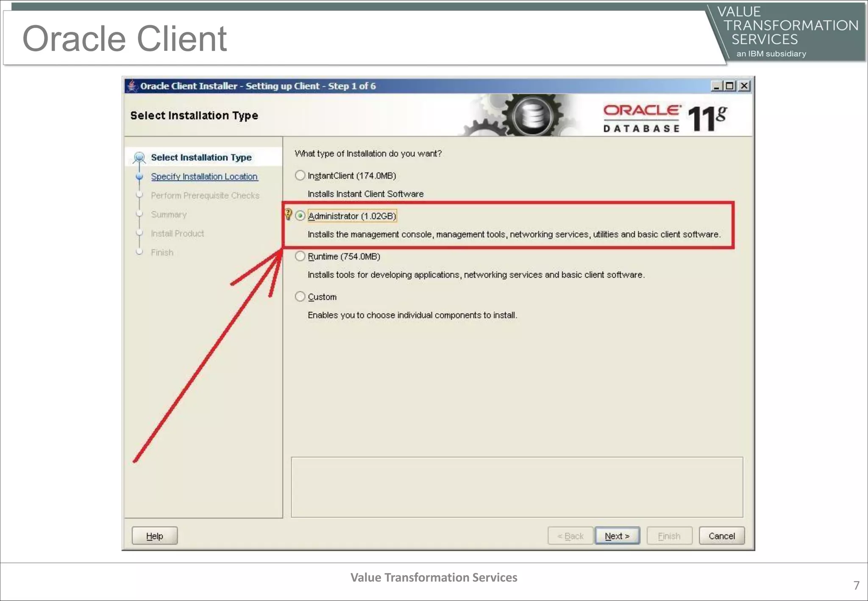
Task: Click 'Enables you to choose individual components' text
Action: 412,315
